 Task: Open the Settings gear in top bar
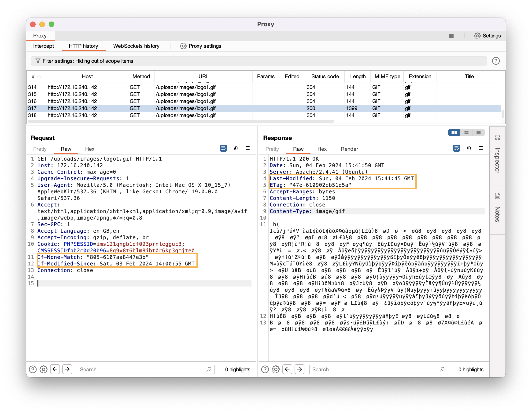(487, 36)
